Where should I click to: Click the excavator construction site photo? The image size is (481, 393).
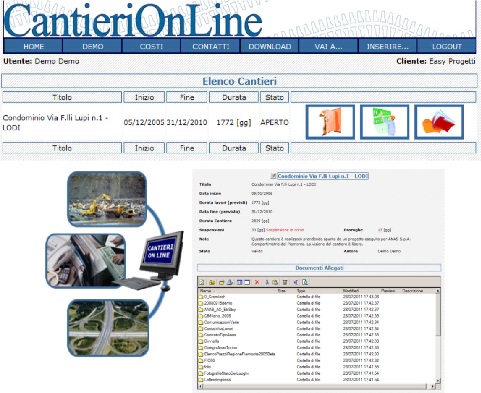tap(107, 199)
